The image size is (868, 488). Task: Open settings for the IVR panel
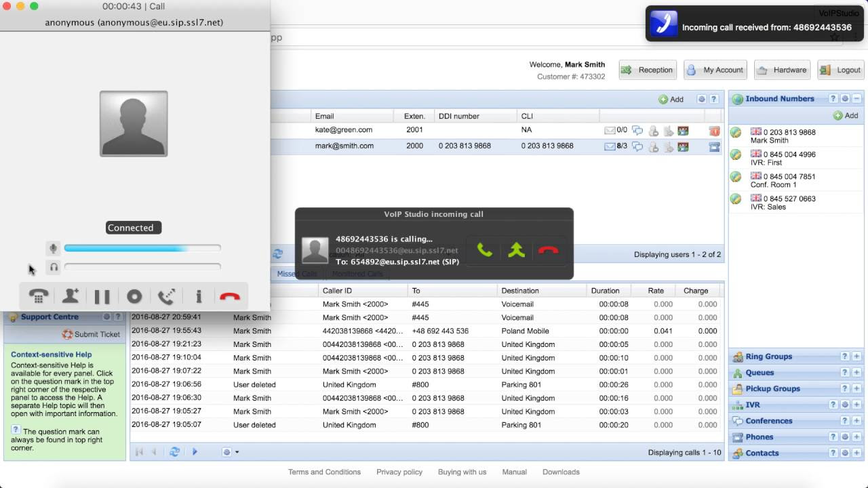[845, 405]
